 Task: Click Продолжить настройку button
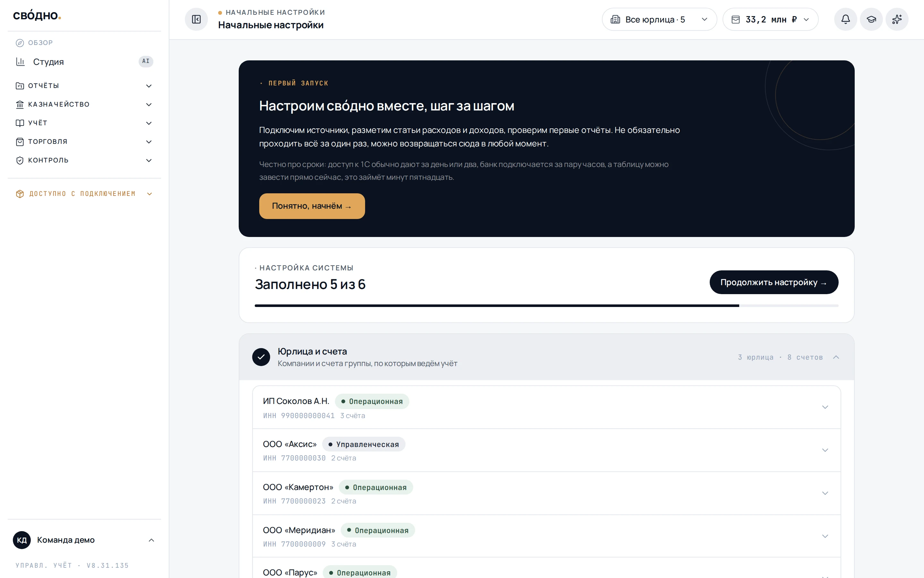coord(774,282)
